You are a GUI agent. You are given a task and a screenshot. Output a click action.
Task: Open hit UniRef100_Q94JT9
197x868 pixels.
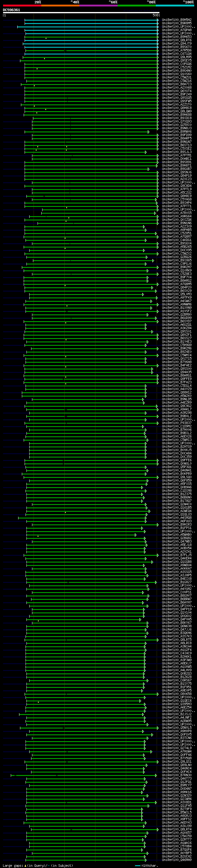tap(177, 43)
